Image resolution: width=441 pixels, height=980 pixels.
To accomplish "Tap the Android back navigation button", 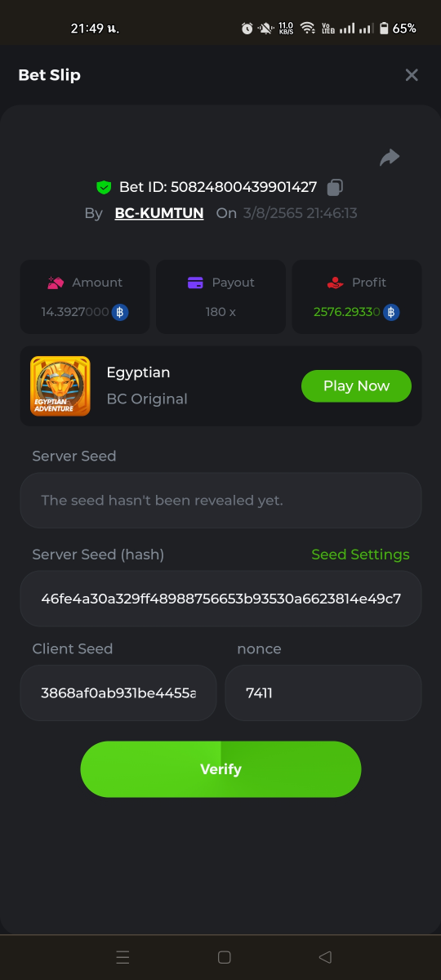I will click(x=325, y=957).
